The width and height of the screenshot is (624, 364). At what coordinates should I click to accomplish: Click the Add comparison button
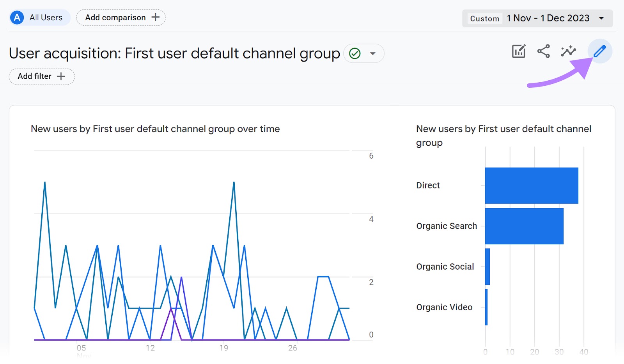[115, 17]
